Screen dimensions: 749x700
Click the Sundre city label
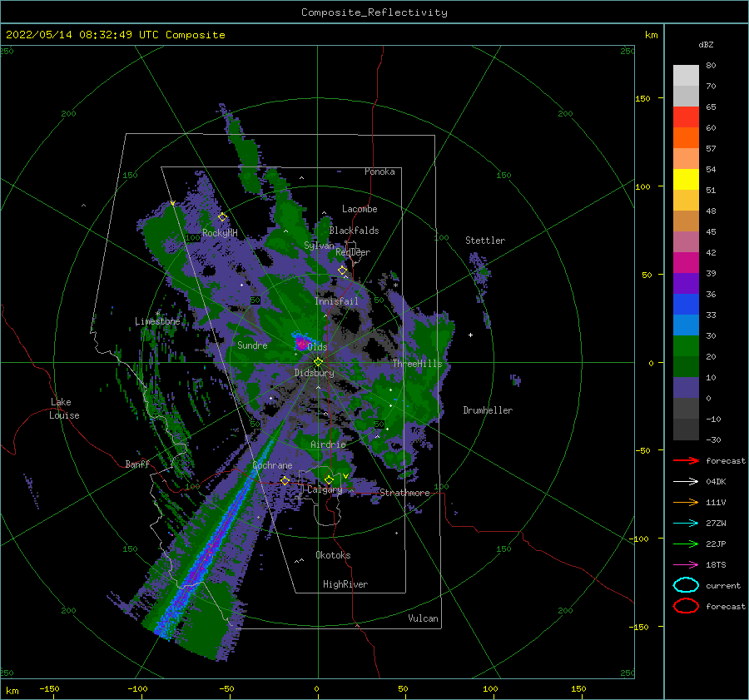[252, 345]
